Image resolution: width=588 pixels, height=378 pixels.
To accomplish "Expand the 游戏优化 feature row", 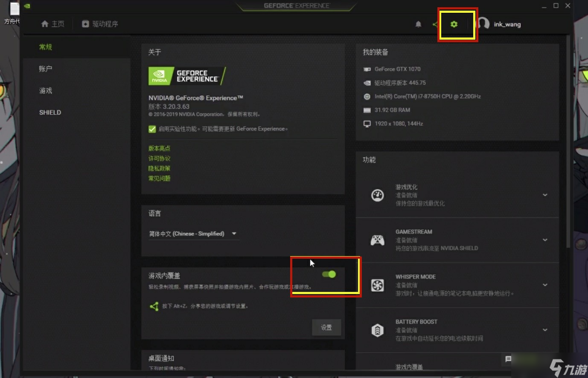I will click(545, 195).
